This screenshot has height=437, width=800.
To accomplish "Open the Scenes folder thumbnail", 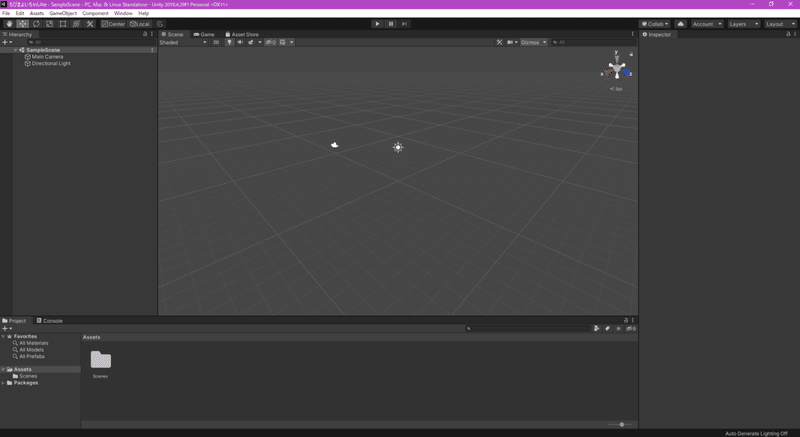I will coord(101,360).
